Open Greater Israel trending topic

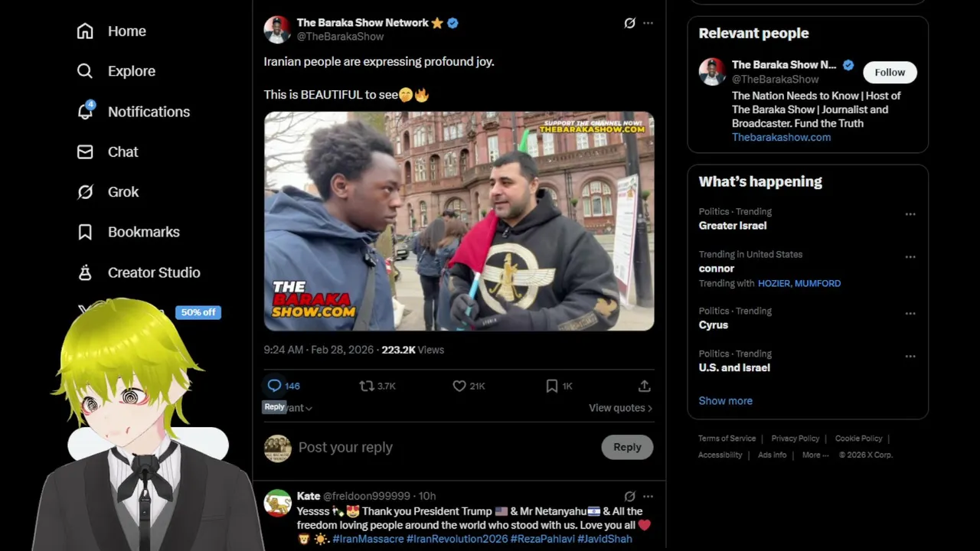coord(733,226)
